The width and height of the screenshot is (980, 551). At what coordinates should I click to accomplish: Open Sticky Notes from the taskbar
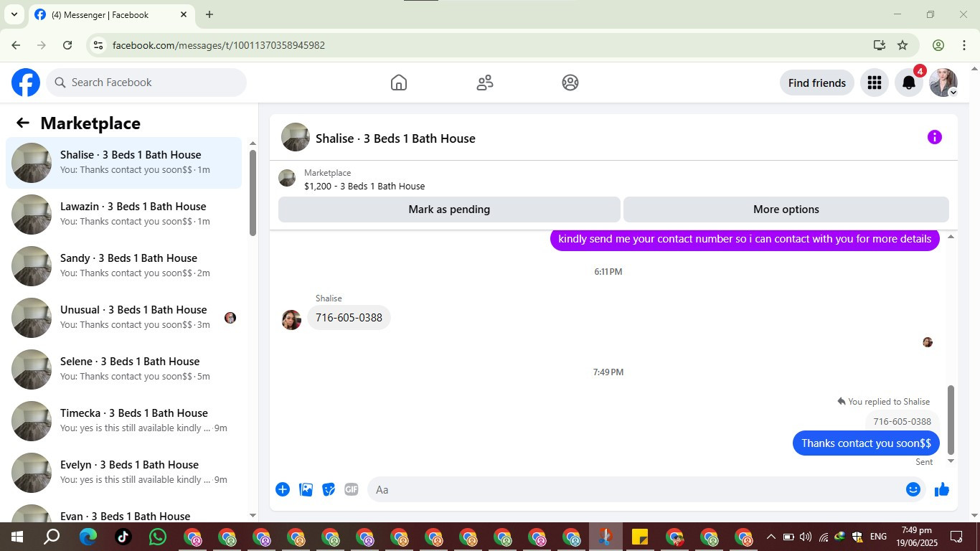[640, 537]
